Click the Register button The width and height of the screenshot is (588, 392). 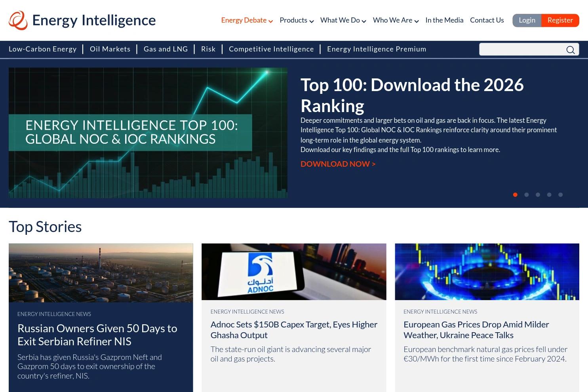pyautogui.click(x=560, y=20)
